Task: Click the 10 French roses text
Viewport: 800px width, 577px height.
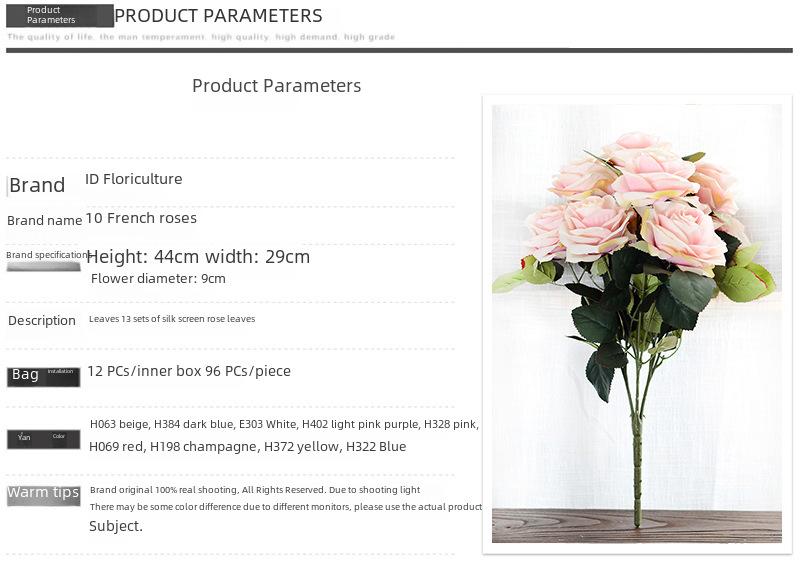Action: tap(141, 218)
